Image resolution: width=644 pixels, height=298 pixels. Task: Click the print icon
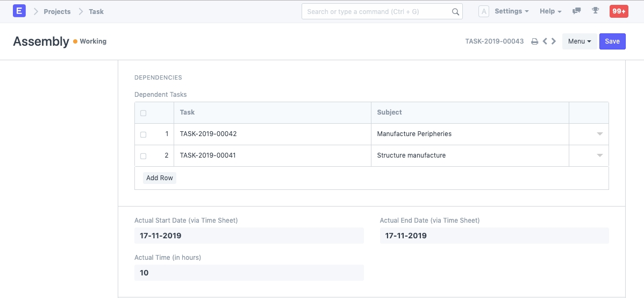point(534,41)
